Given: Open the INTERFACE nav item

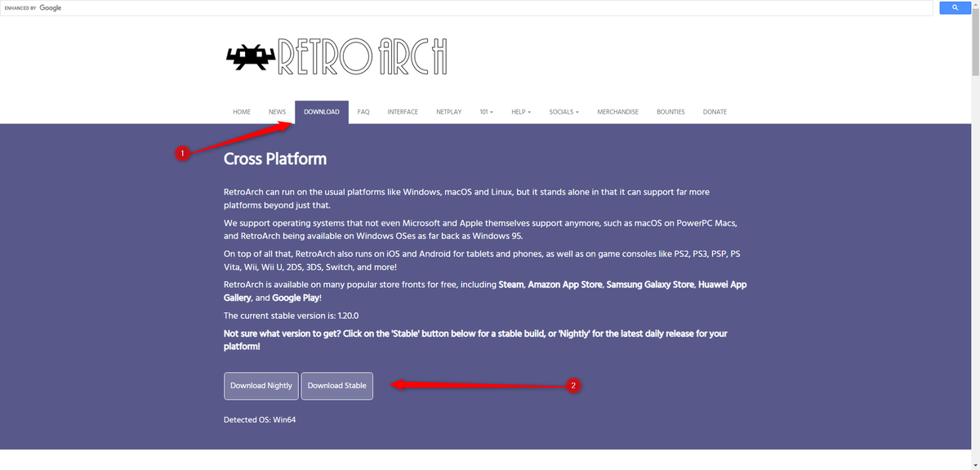Looking at the screenshot, I should click(403, 112).
